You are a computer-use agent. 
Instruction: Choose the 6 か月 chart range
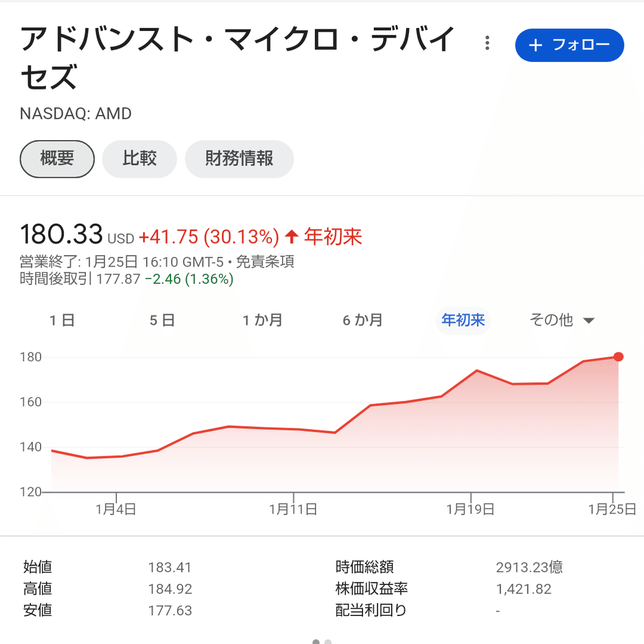point(363,320)
